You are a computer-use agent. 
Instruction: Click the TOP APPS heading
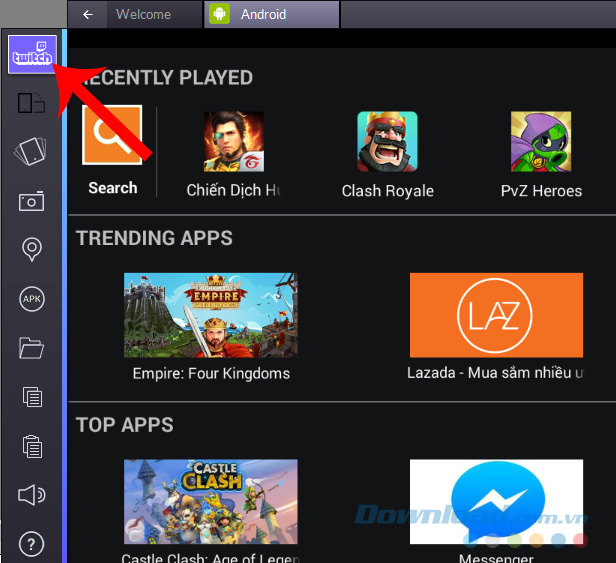125,425
